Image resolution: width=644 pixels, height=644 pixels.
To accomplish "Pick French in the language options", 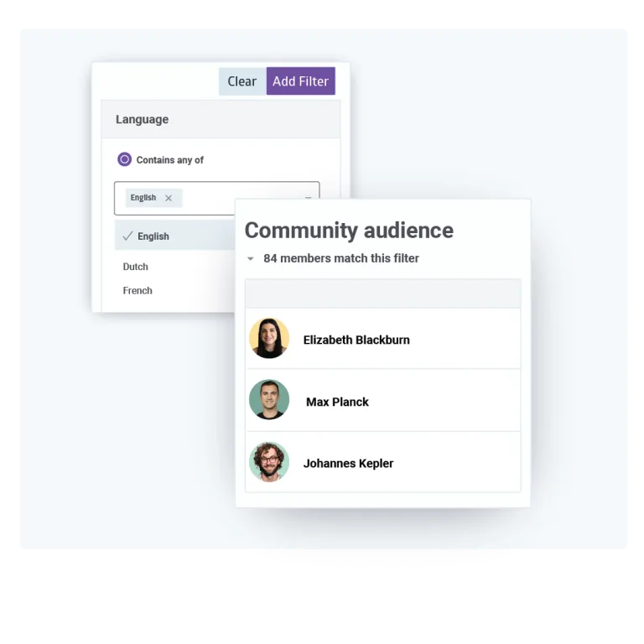I will [138, 291].
